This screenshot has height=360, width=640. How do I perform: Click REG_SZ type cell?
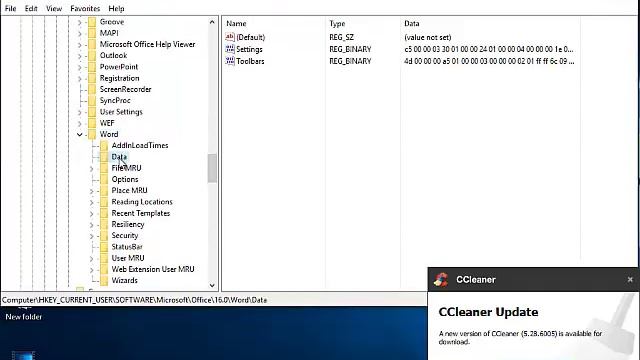(341, 37)
